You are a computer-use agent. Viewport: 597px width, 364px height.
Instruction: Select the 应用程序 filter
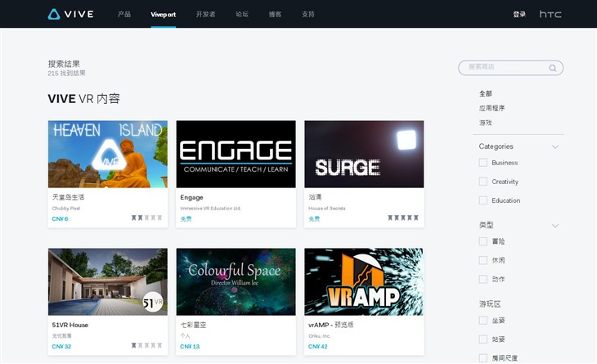[492, 108]
